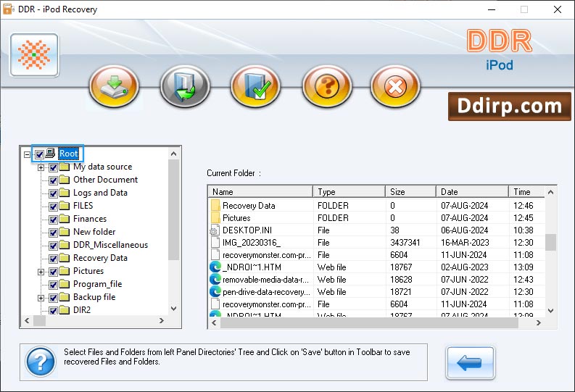Sort file list by Time column header

point(527,192)
